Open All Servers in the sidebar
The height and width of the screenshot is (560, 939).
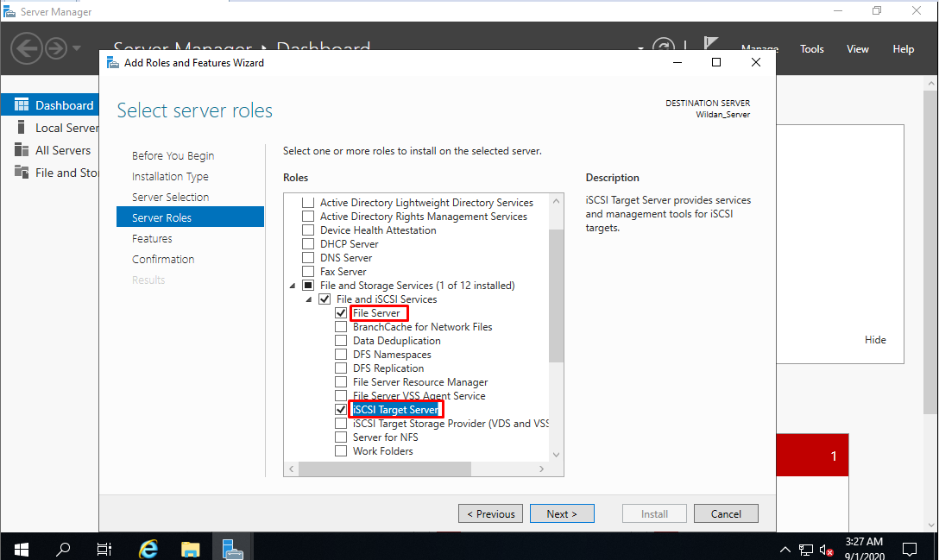50,150
